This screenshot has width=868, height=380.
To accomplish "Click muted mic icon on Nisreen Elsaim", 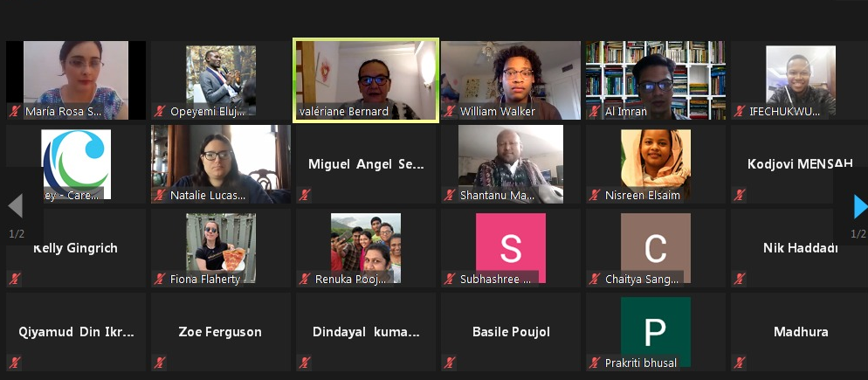I will 595,195.
